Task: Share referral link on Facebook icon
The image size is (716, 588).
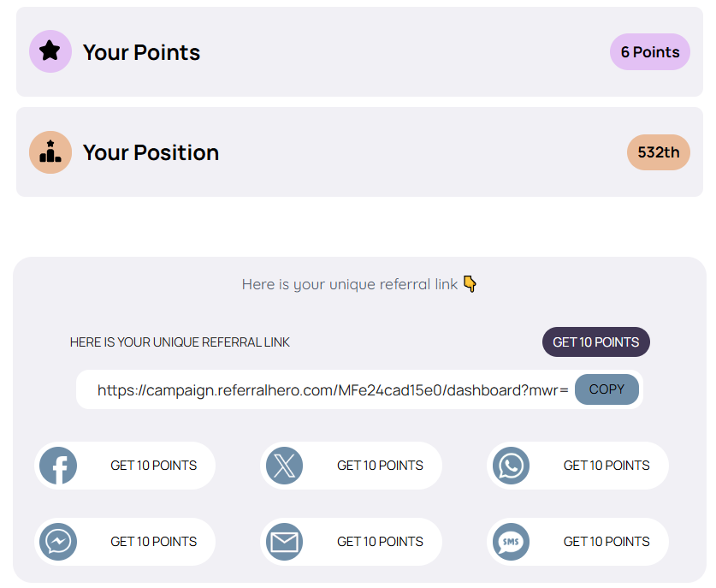Action: [x=58, y=466]
